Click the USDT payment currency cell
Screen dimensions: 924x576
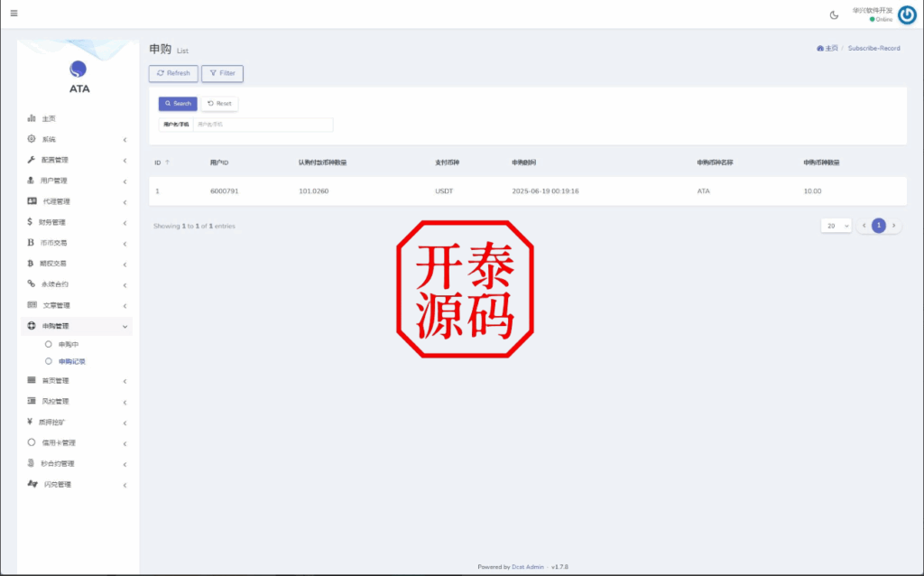point(444,191)
